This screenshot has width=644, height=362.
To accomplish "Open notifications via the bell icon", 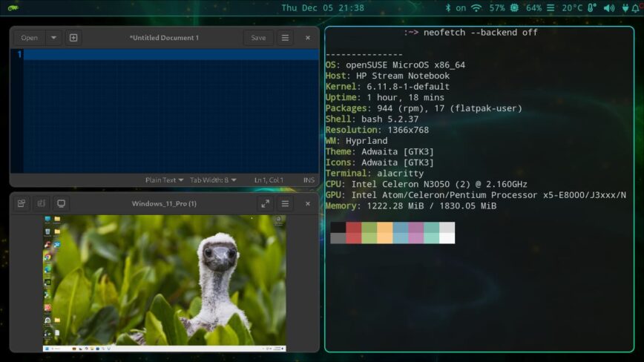I will (x=634, y=8).
